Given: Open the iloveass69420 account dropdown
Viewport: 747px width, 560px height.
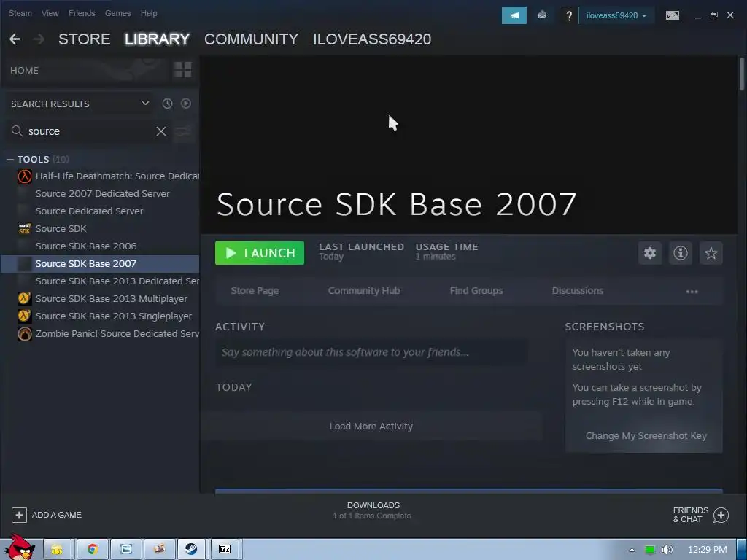Looking at the screenshot, I should pos(616,15).
